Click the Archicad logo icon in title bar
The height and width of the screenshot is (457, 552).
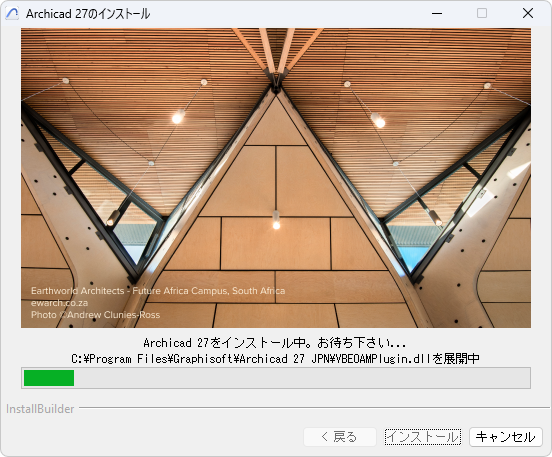tap(12, 14)
